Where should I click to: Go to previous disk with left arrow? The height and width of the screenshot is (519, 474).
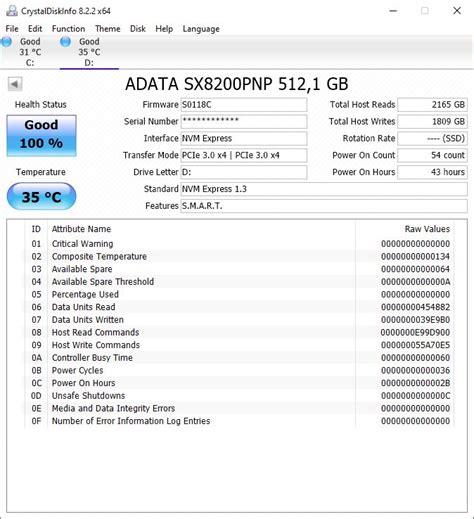[x=15, y=84]
